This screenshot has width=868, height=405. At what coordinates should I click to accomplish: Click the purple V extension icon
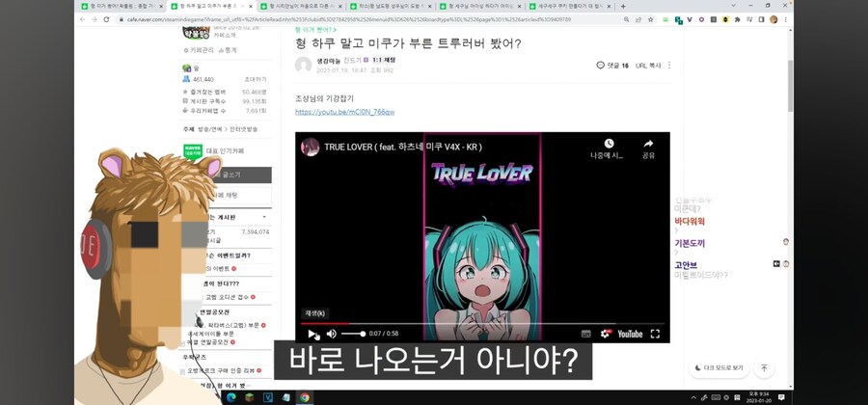690,19
